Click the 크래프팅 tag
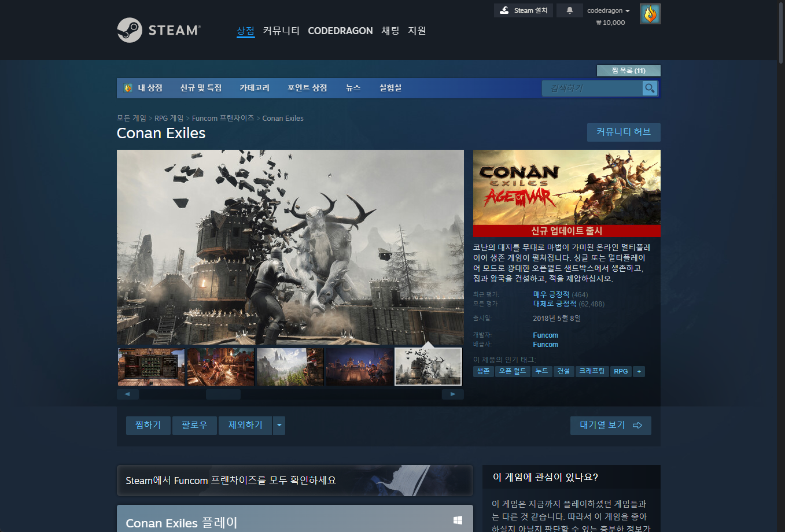Screen dimensions: 785x532 point(592,371)
